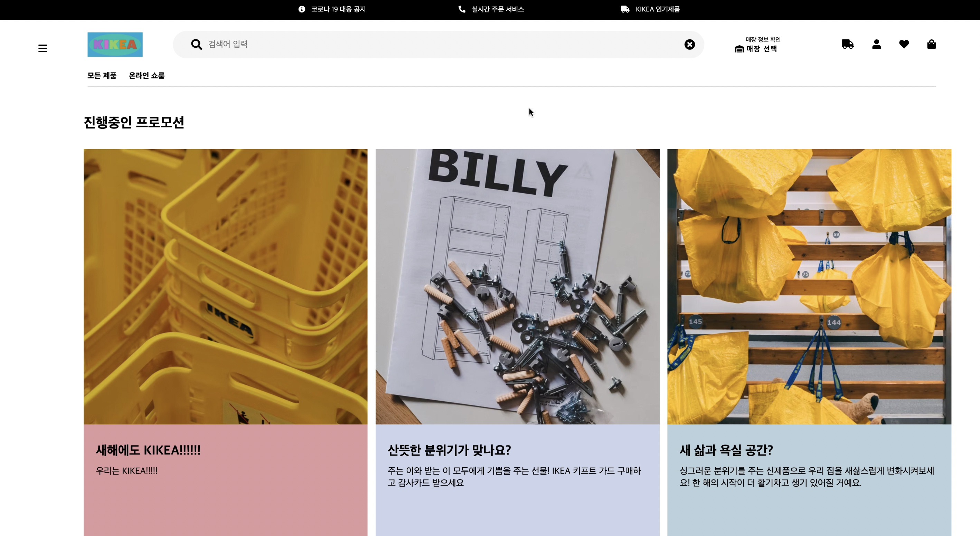Select the 모든 제품 menu item
This screenshot has height=536, width=980.
click(x=102, y=76)
